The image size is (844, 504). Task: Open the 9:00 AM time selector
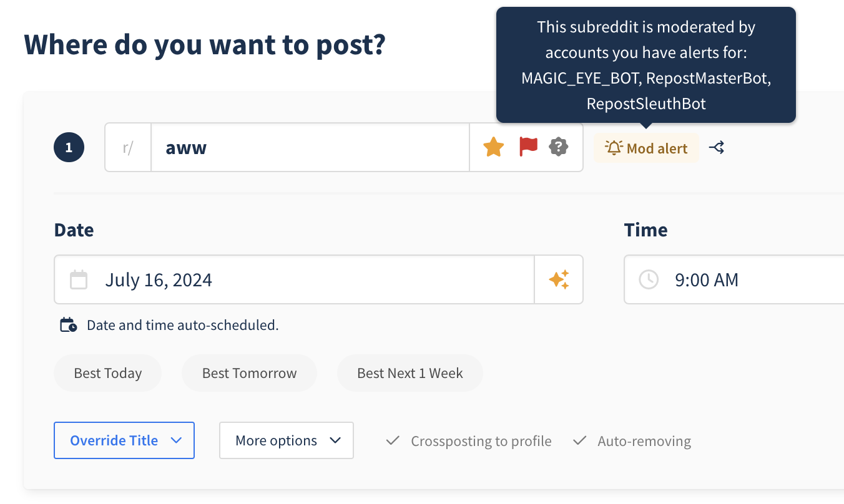pos(734,279)
